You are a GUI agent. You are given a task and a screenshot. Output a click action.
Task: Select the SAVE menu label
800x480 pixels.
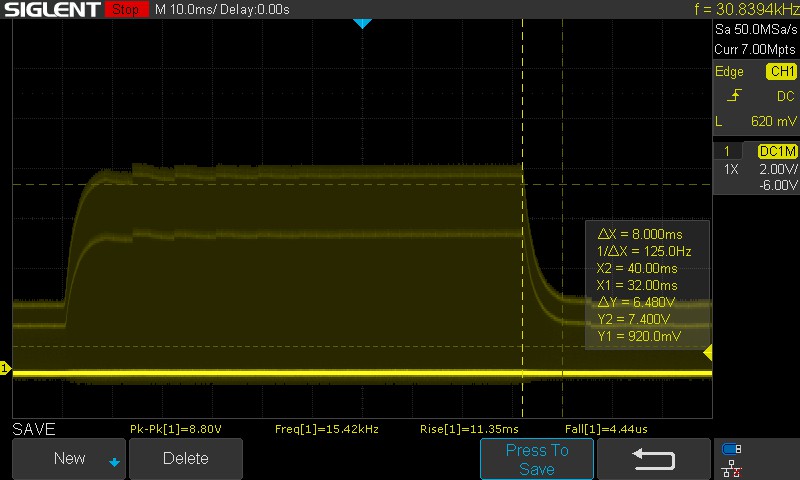pos(34,429)
